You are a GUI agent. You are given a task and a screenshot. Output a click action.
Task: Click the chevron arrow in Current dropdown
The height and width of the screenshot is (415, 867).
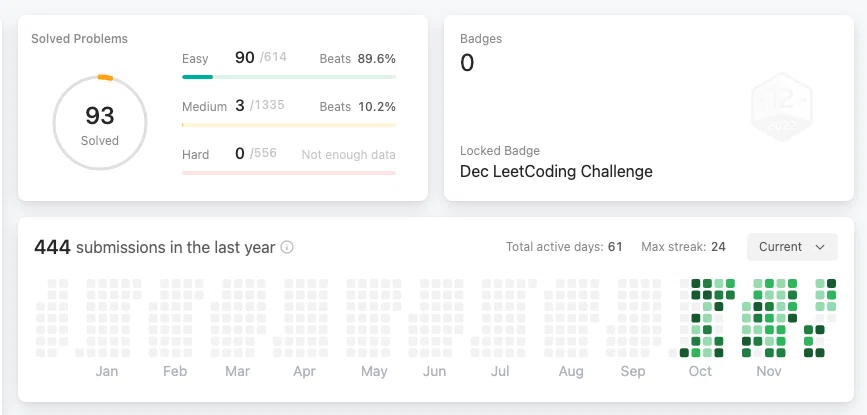(820, 247)
